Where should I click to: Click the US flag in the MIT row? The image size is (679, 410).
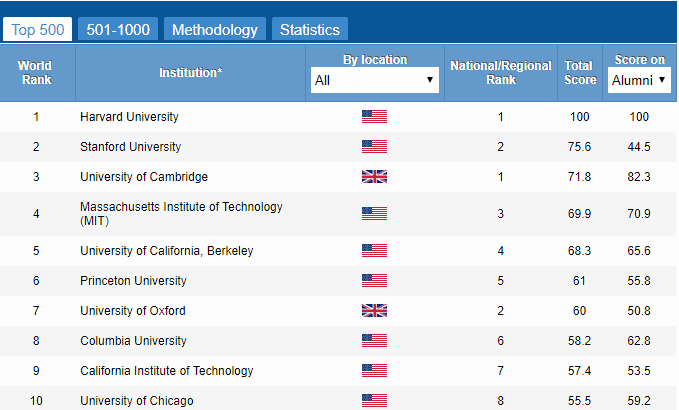point(374,213)
